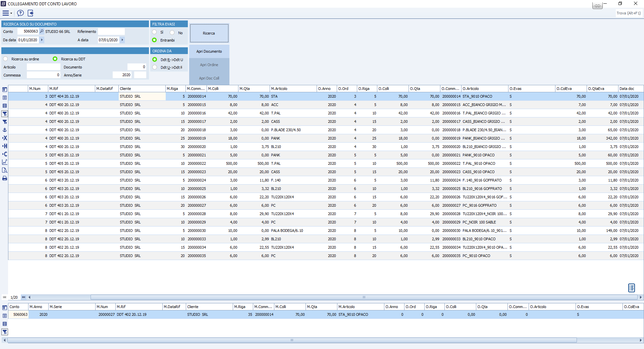The image size is (644, 349).
Task: Select Filtra Evasi 'No' radio button
Action: tap(172, 33)
